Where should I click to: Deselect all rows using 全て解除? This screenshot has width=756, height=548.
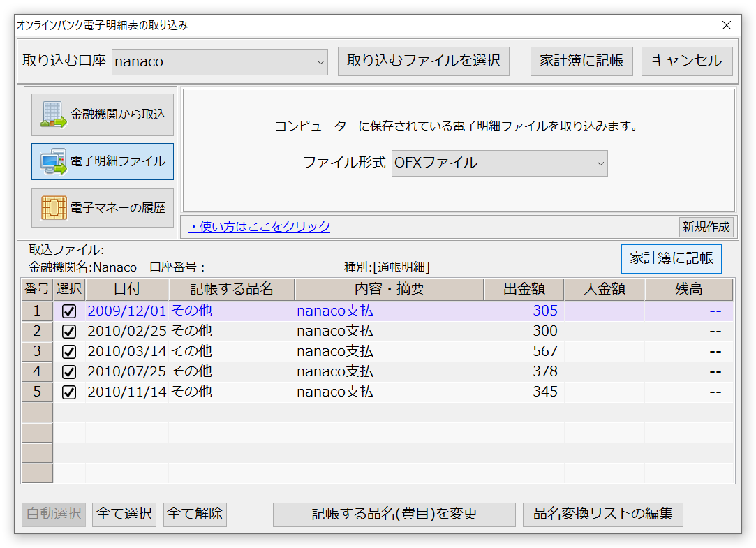tap(194, 514)
